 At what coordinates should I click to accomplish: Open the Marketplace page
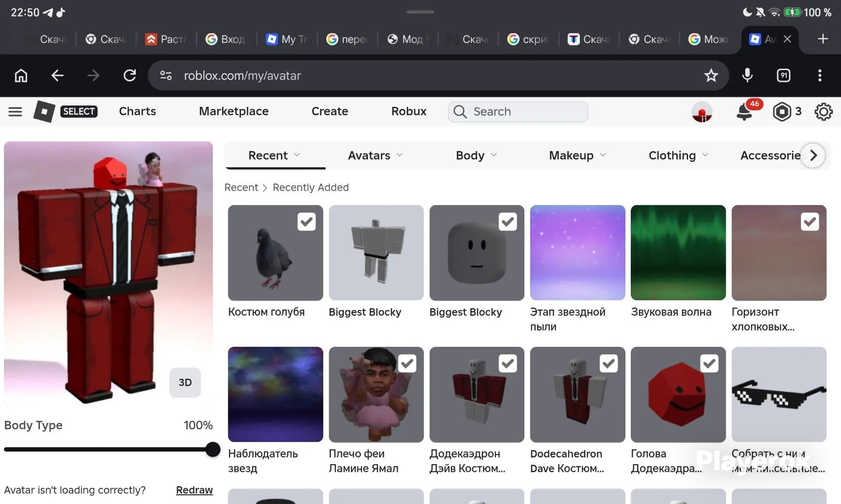pyautogui.click(x=233, y=111)
